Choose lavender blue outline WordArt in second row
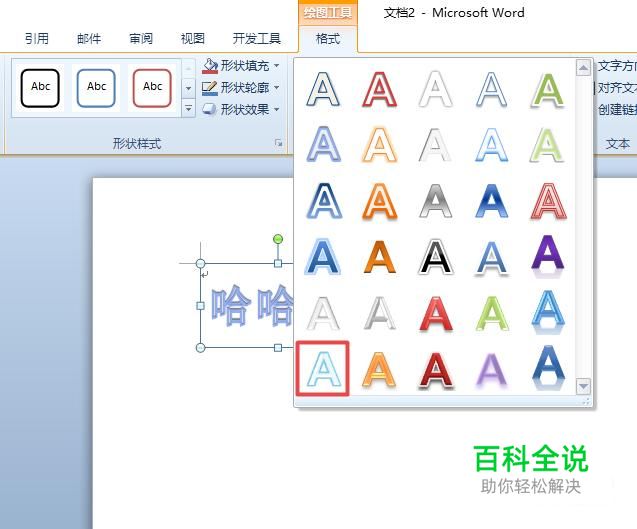Image resolution: width=637 pixels, height=529 pixels. [323, 144]
